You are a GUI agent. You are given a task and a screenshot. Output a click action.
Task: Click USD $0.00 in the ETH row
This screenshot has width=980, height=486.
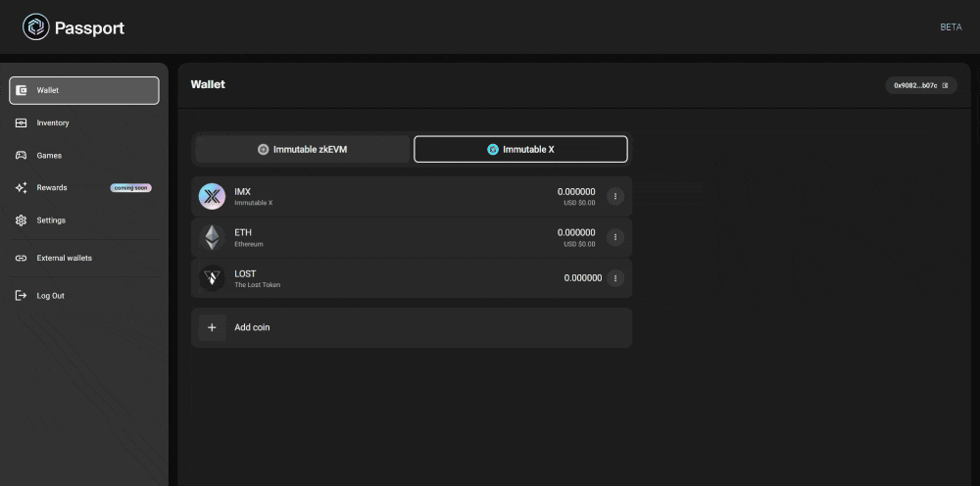click(579, 244)
